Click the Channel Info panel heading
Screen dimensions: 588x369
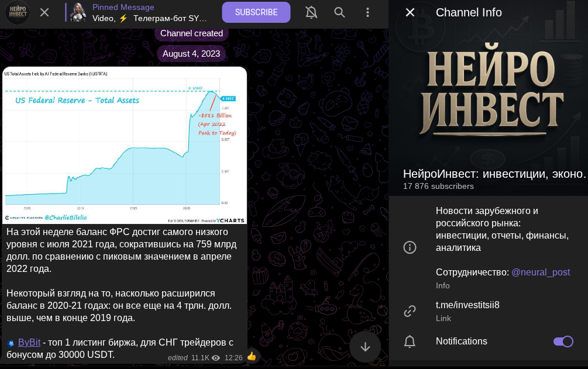pyautogui.click(x=469, y=12)
